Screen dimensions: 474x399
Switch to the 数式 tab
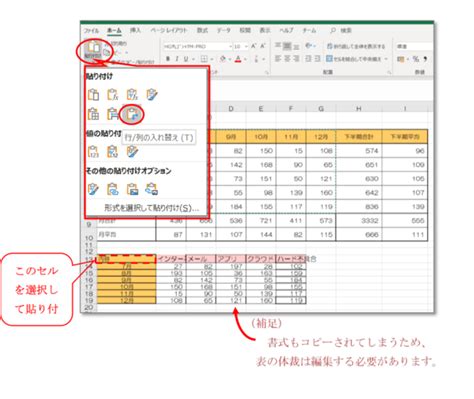(202, 30)
